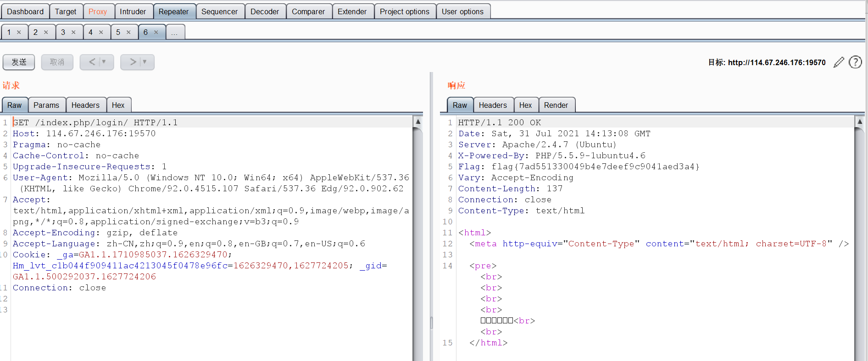Screen dimensions: 868x361
Task: Open the help question mark icon
Action: [855, 62]
